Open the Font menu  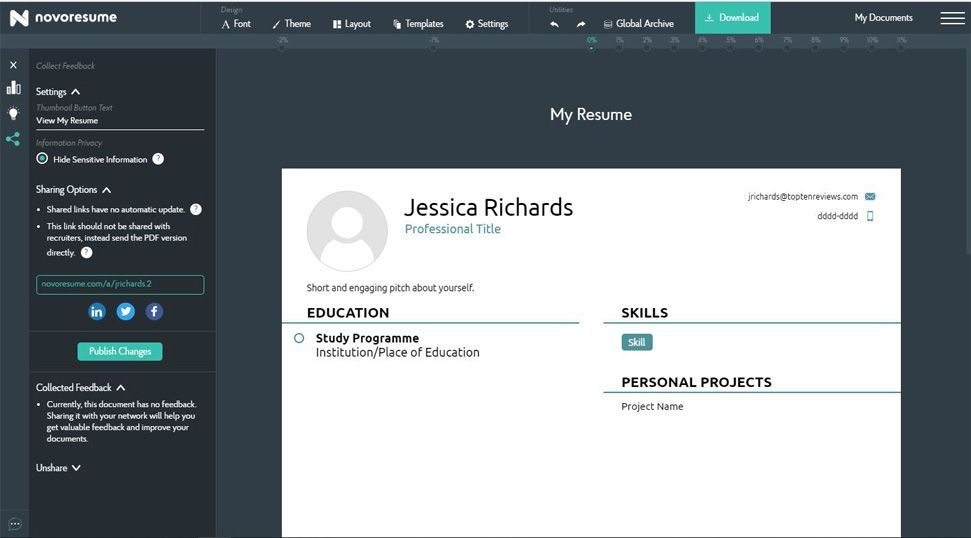(x=236, y=24)
